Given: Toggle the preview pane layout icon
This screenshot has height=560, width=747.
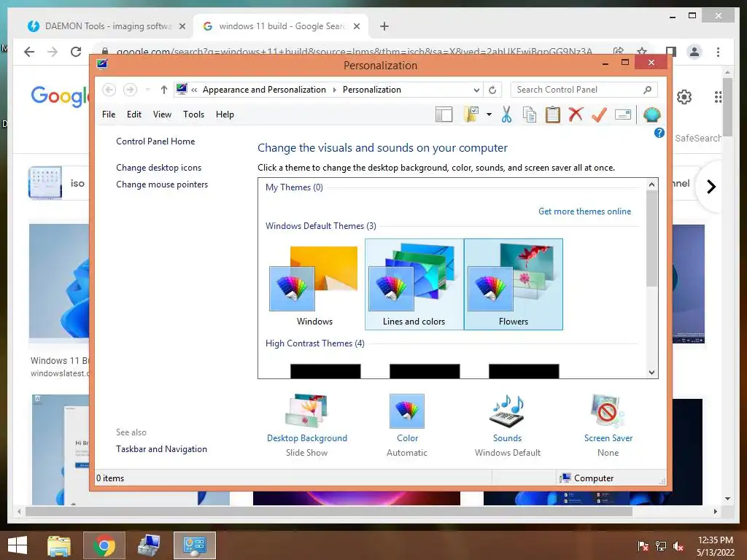Looking at the screenshot, I should [444, 114].
